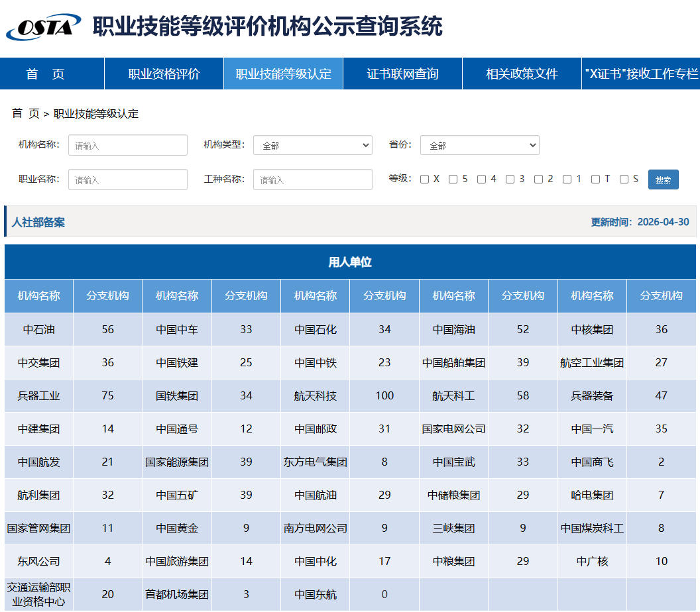Expand the 机构类型 dropdown
This screenshot has width=700, height=612.
click(x=312, y=145)
